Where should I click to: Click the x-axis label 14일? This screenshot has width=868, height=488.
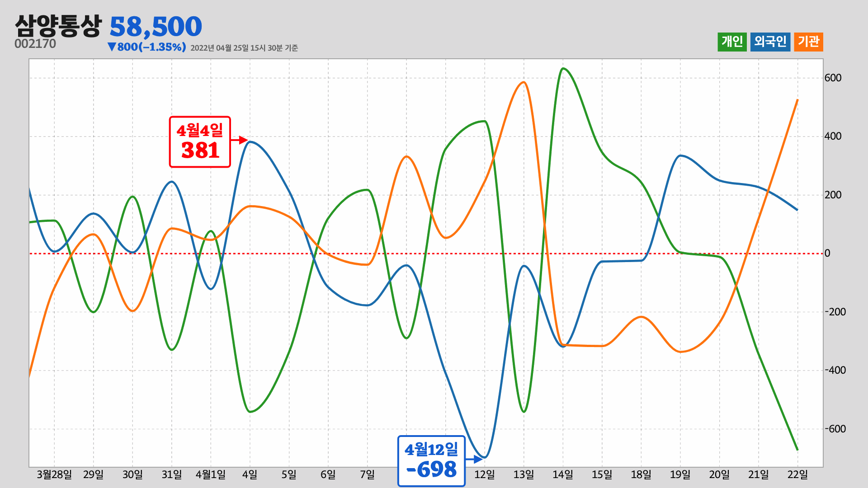(x=563, y=474)
